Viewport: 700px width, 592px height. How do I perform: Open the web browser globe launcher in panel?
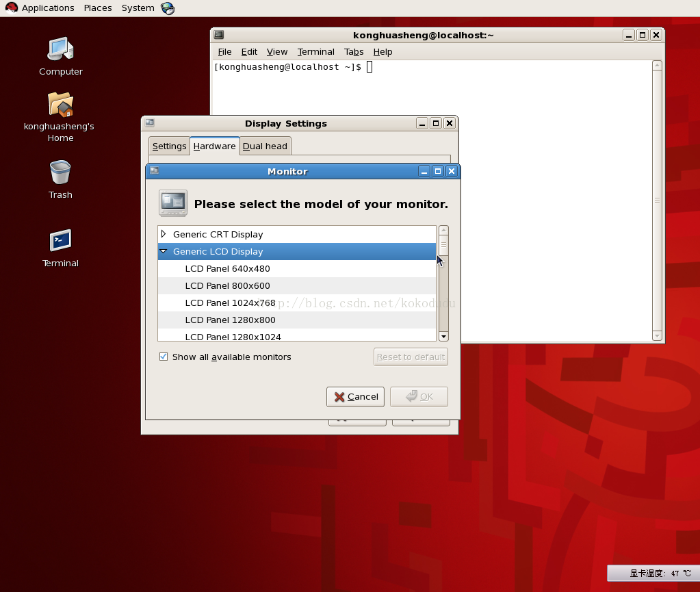pos(168,8)
